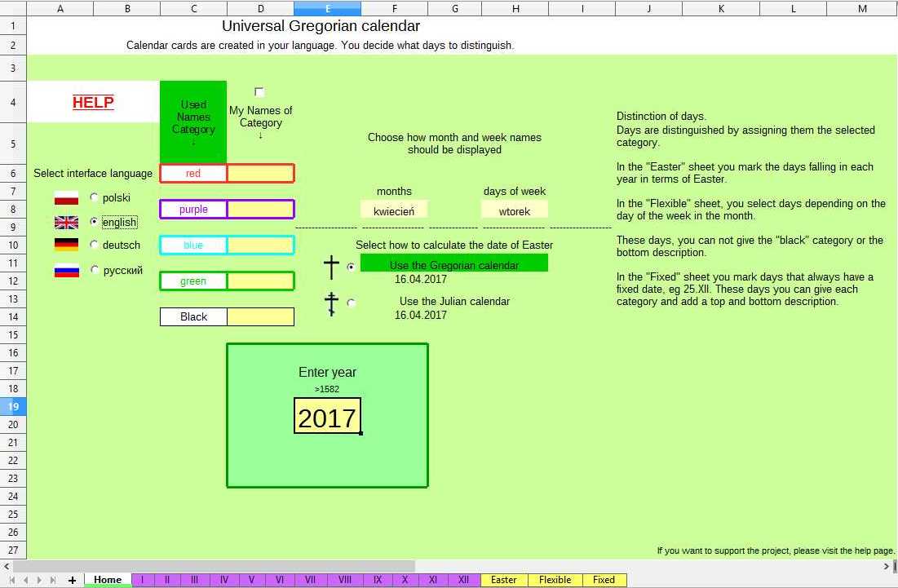898x588 pixels.
Task: Click the Latin cross icon beside Gregorian
Action: tap(331, 267)
